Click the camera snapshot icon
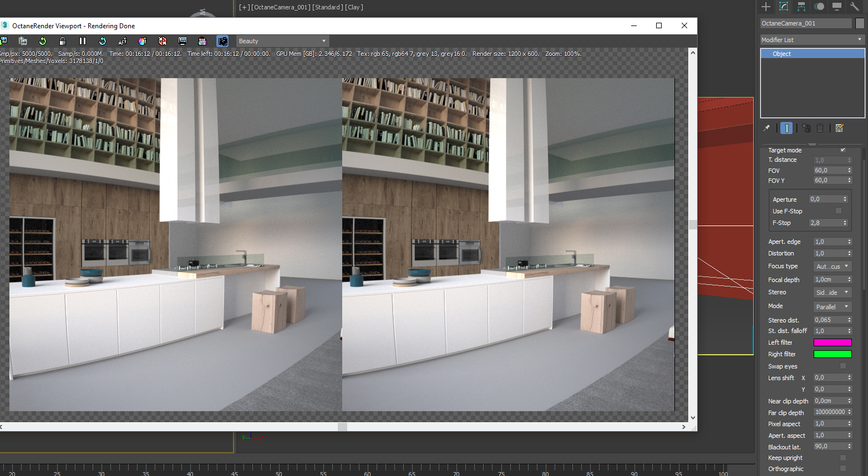Image resolution: width=868 pixels, height=476 pixels. pyautogui.click(x=222, y=41)
